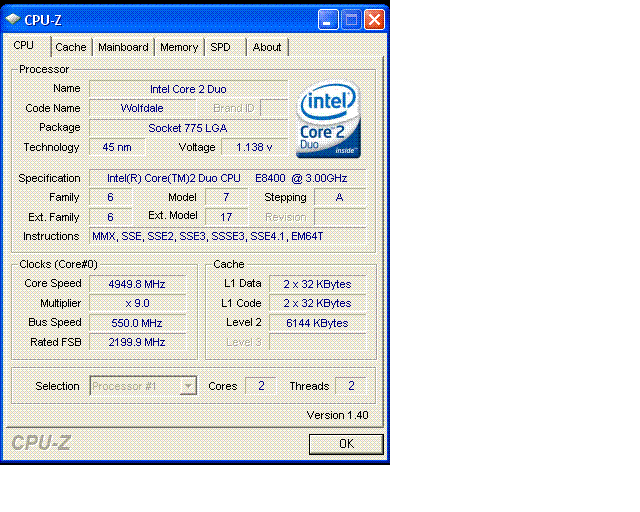Image resolution: width=640 pixels, height=512 pixels.
Task: Click the Ext. Family value field
Action: point(110,217)
